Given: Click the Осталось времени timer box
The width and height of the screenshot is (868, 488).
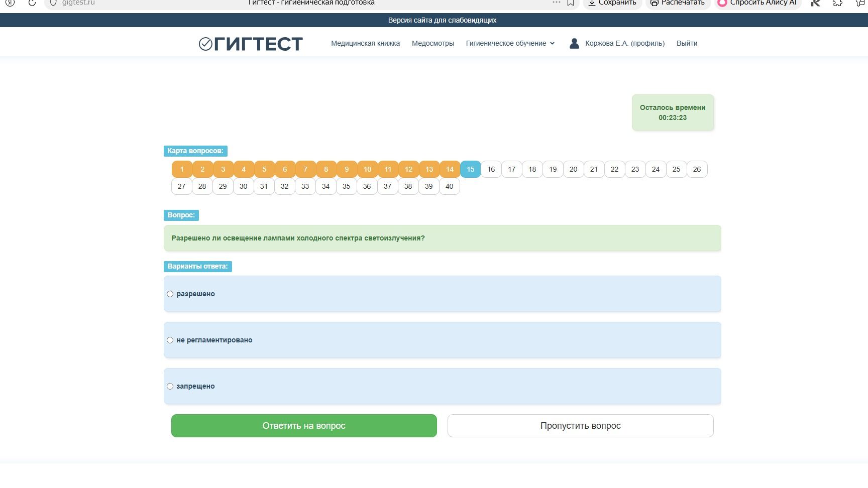Looking at the screenshot, I should tap(673, 112).
